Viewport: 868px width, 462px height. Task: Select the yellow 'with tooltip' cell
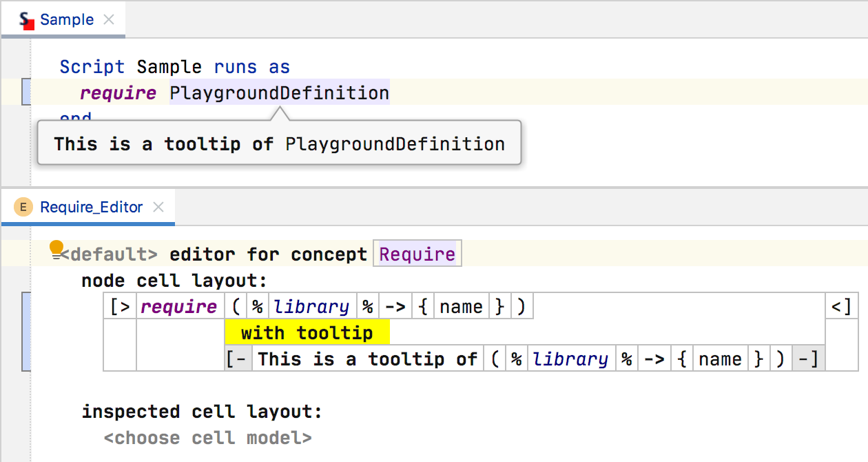click(307, 333)
